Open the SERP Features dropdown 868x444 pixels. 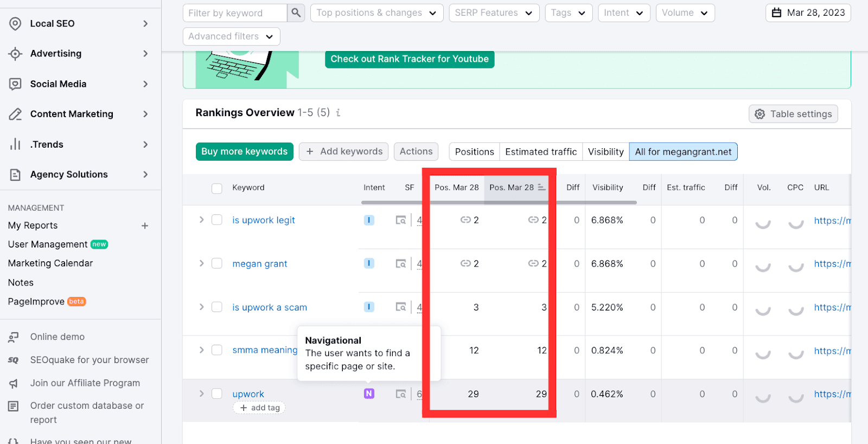click(x=494, y=12)
